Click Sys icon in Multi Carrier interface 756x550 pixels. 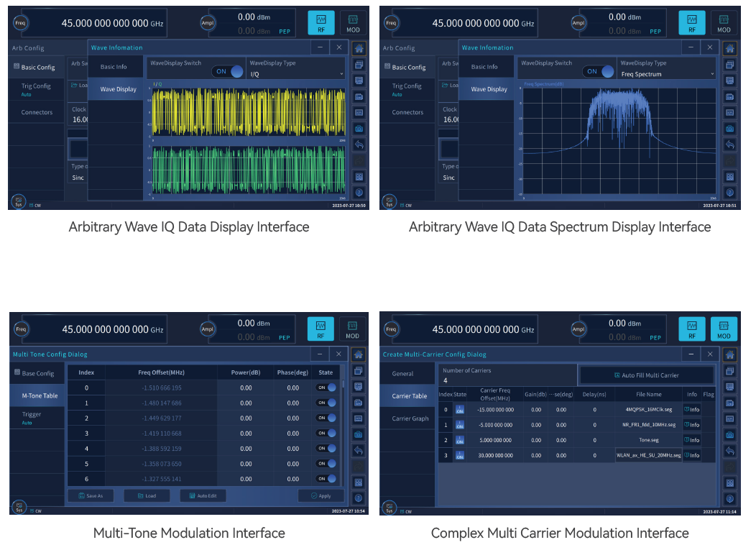coord(389,508)
